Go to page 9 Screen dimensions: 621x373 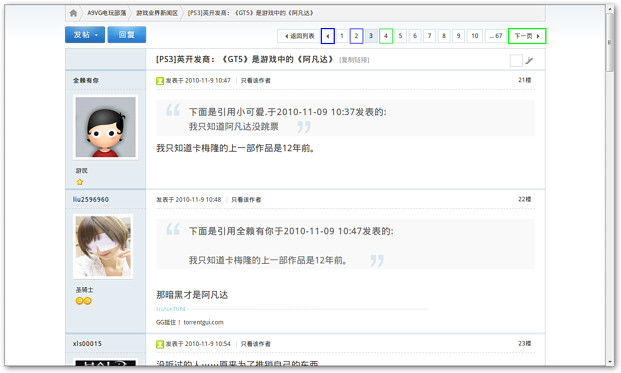click(x=458, y=36)
